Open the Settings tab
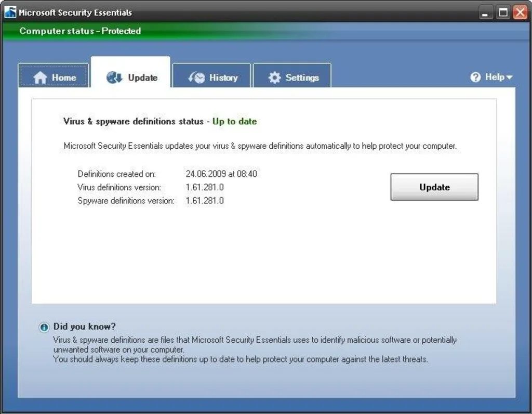Screen dimensions: 532x414 point(292,76)
